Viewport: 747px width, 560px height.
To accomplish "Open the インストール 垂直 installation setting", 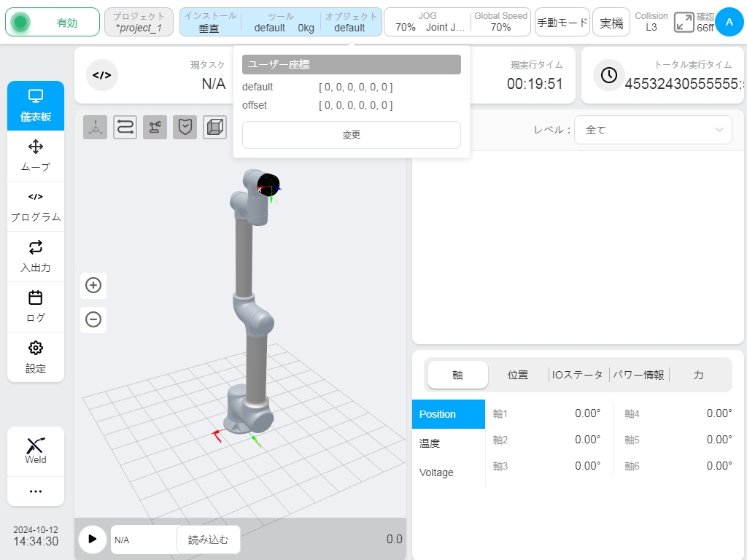I will point(210,22).
